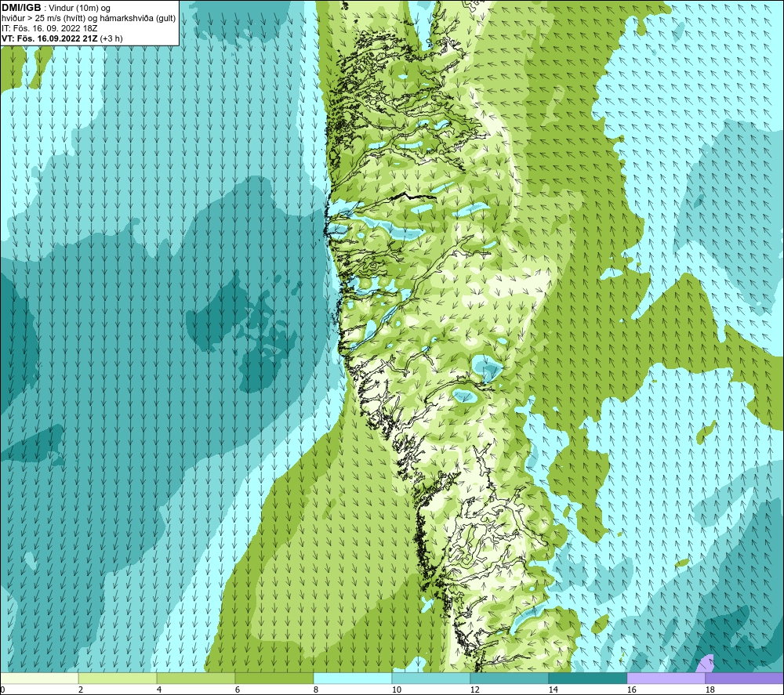
Task: Click the legend scale label '12'
Action: click(475, 690)
